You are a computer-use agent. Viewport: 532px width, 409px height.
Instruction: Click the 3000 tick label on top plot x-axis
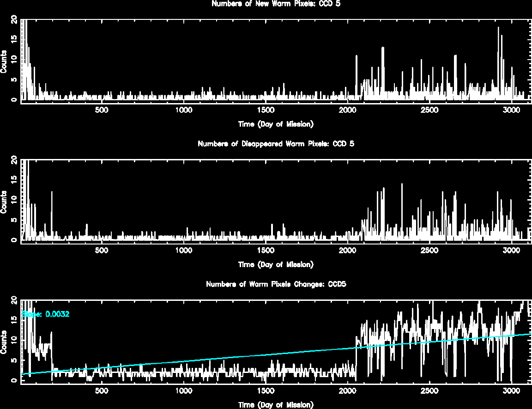pyautogui.click(x=511, y=110)
